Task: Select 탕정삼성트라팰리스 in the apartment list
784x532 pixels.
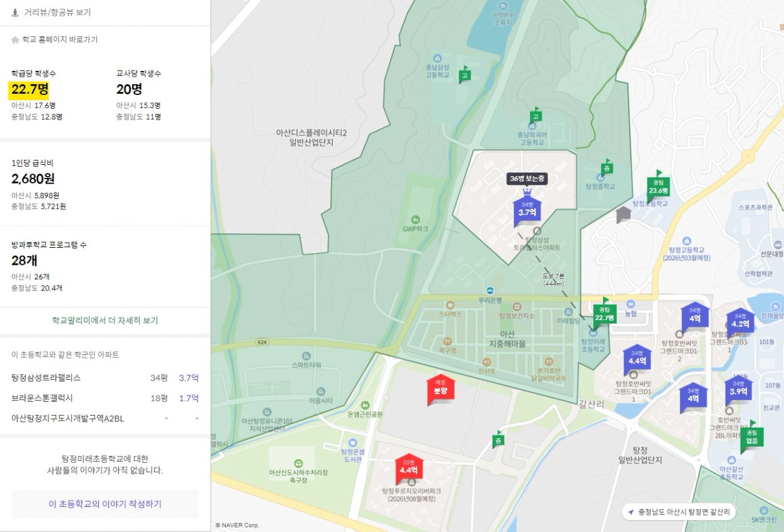Action: tap(46, 378)
